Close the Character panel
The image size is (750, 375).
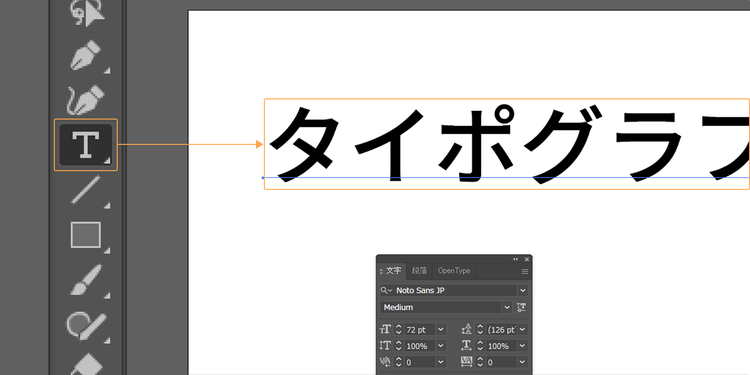coord(527,259)
